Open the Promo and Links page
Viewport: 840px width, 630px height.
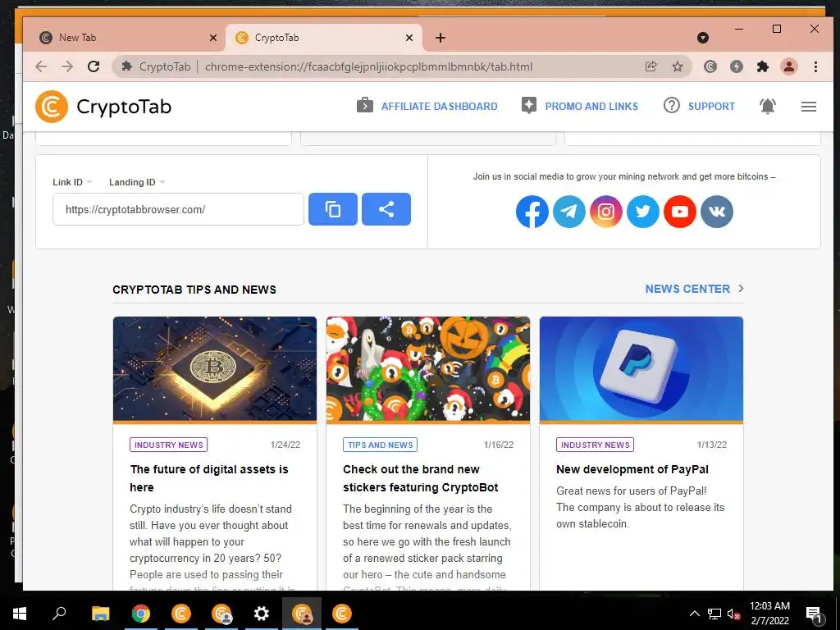[x=580, y=106]
